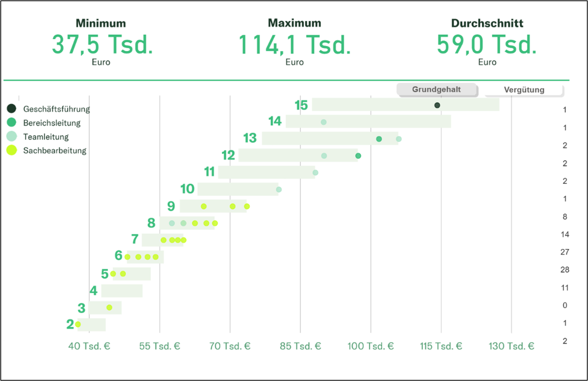588x381 pixels.
Task: Select the data point in band 14
Action: point(324,122)
